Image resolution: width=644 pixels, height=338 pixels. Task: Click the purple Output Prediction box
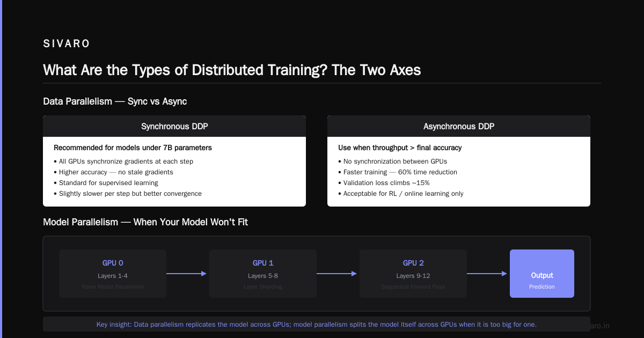[542, 274]
